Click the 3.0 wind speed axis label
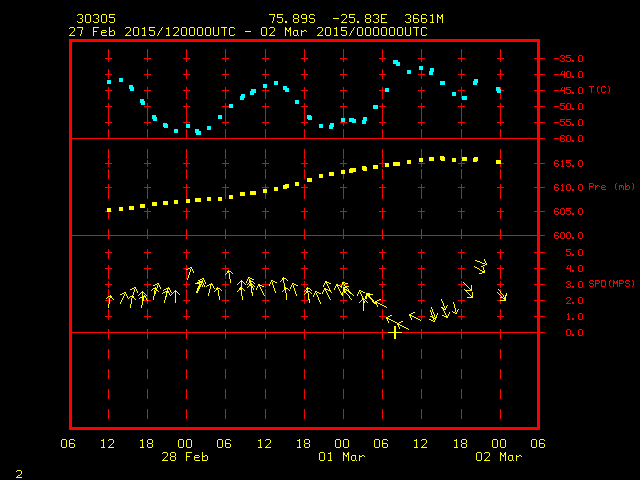This screenshot has height=480, width=640. tap(574, 284)
